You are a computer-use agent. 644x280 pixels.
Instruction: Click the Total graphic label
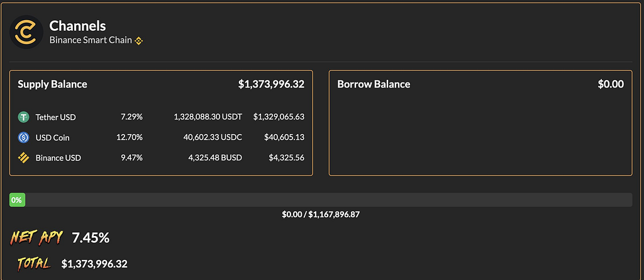pyautogui.click(x=34, y=264)
